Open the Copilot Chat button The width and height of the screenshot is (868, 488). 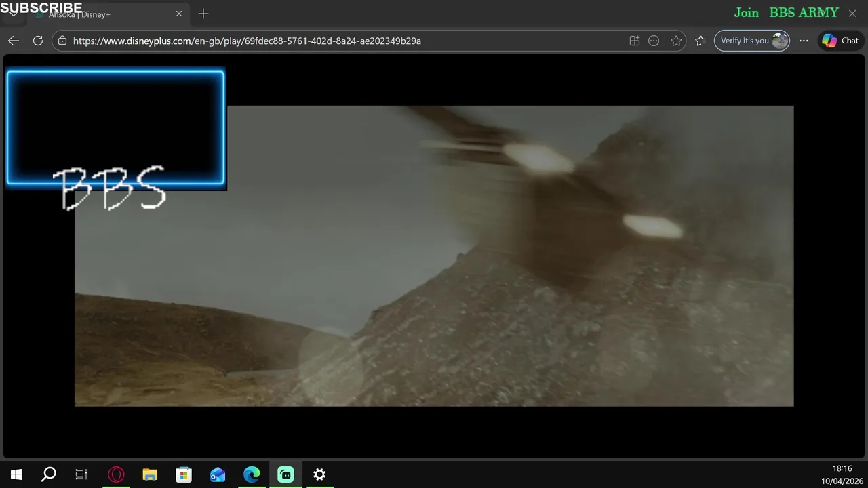click(x=841, y=41)
